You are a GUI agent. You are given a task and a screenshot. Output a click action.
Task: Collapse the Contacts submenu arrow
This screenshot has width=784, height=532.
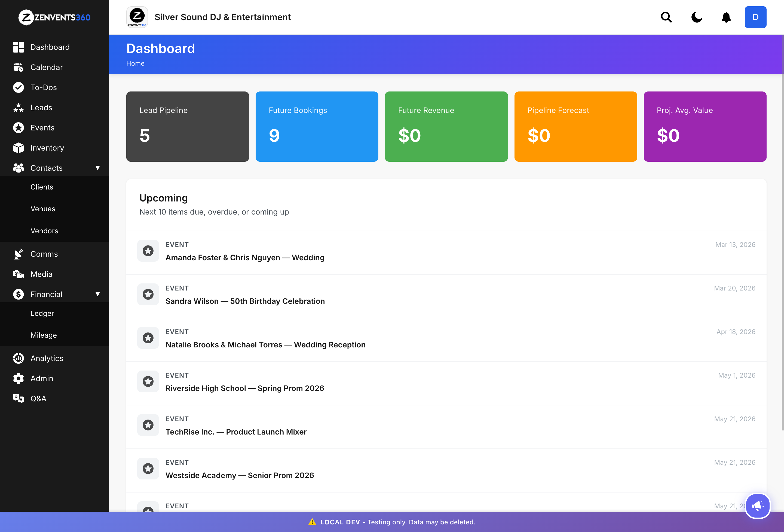click(97, 168)
